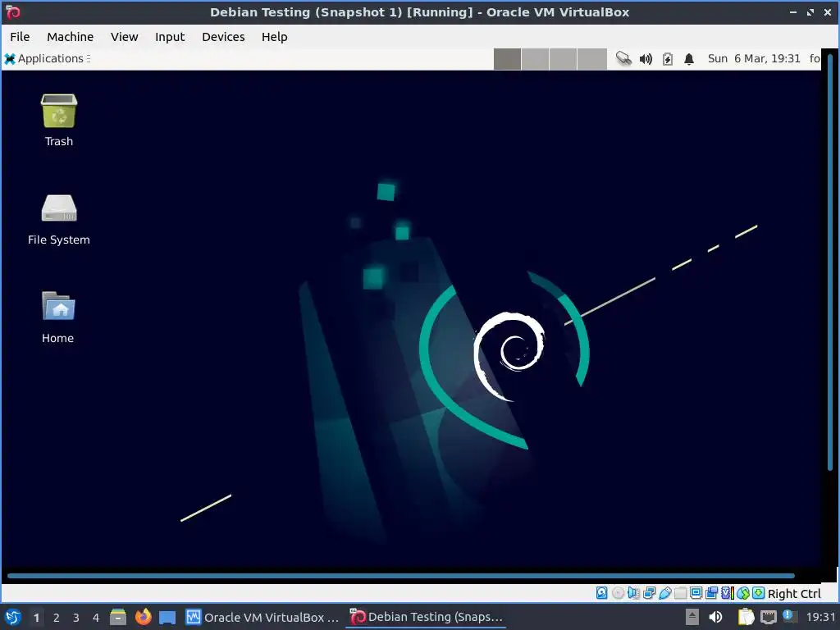
Task: Click the VirtualBox audio indicator icon
Action: [x=633, y=593]
